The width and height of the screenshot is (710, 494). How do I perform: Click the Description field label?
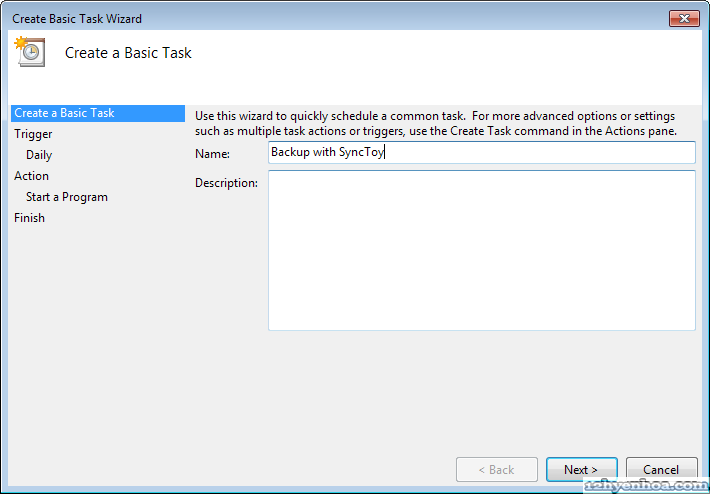(226, 183)
